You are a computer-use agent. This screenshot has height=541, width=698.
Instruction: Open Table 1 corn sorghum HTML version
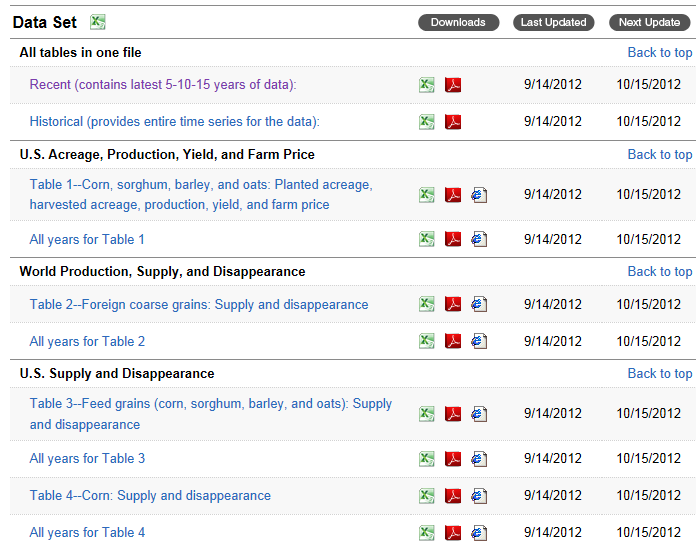click(479, 195)
